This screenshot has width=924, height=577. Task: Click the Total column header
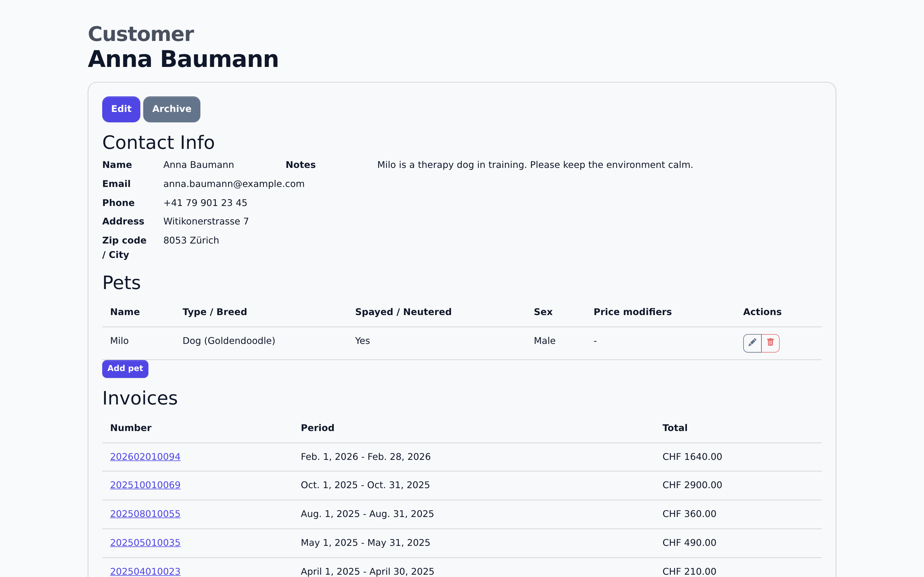pos(674,428)
